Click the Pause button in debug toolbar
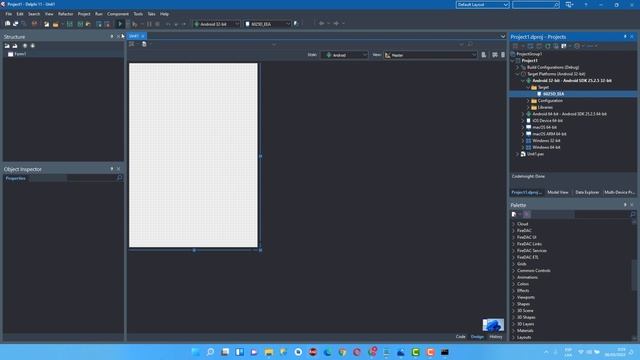Viewport: 640px width, 360px height. [x=149, y=24]
